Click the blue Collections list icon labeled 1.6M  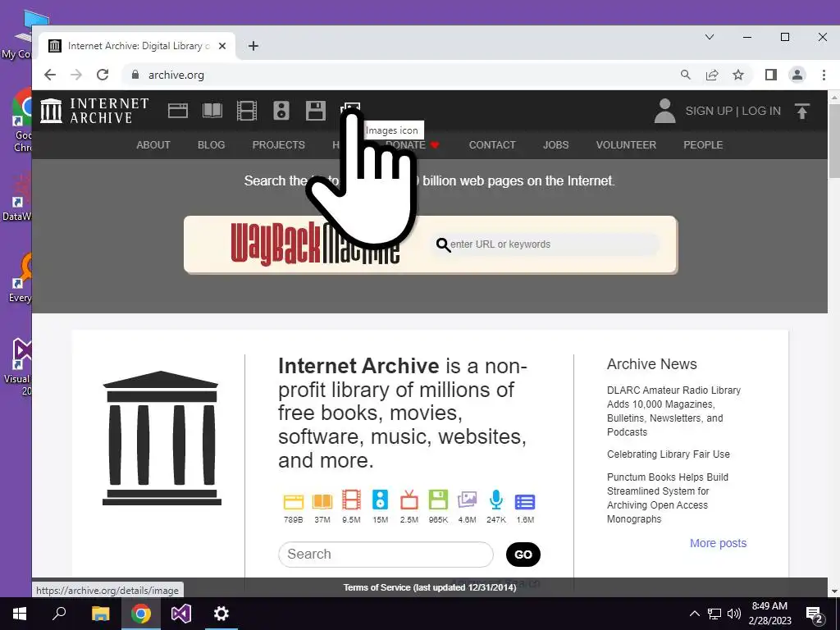tap(525, 502)
